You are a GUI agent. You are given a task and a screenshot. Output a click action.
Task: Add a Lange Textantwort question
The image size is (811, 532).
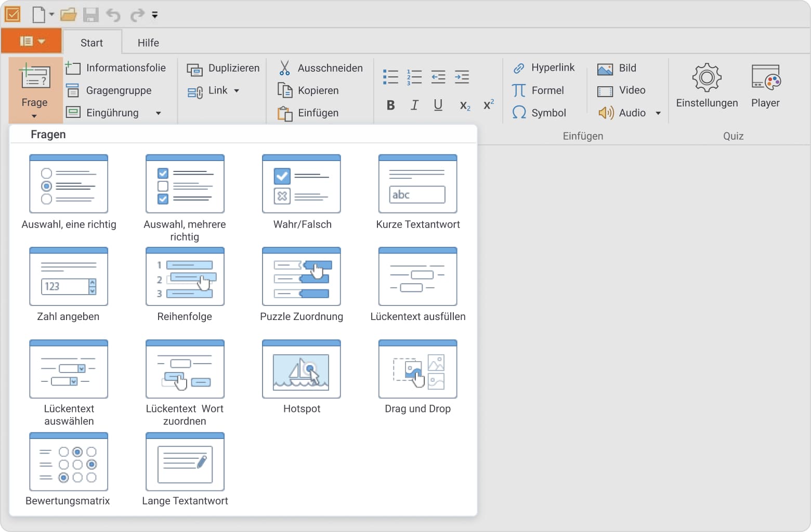(185, 461)
